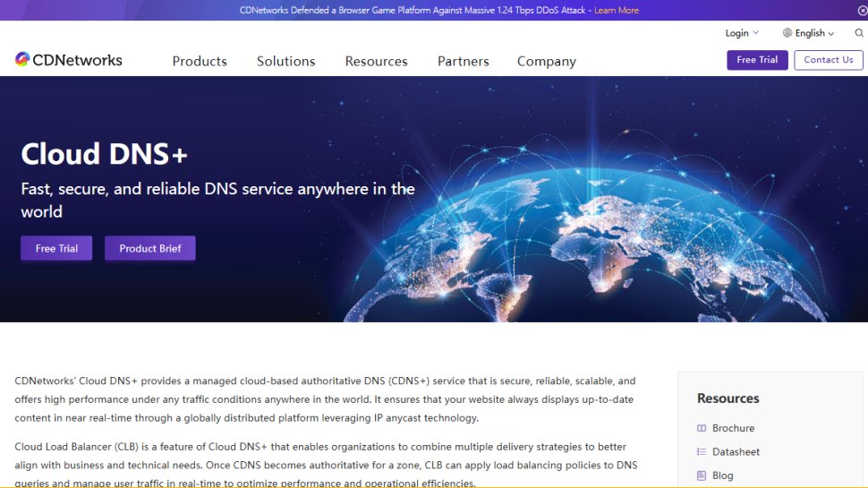Open the Resources menu

coord(377,61)
